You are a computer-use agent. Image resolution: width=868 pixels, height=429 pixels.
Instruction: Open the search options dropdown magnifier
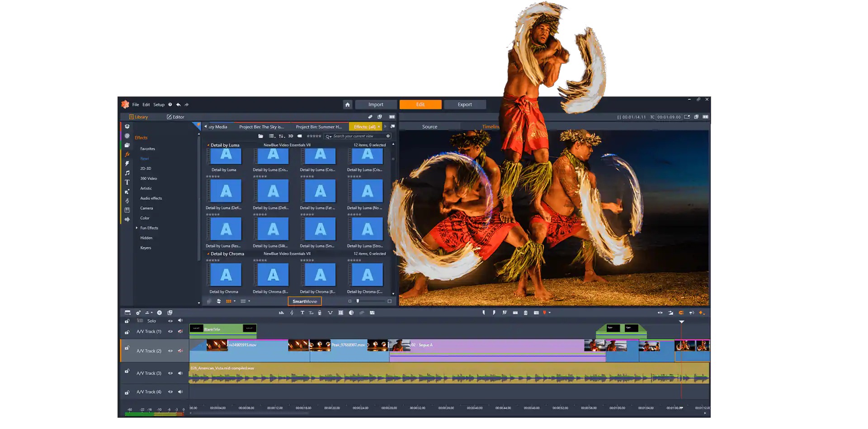tap(329, 136)
